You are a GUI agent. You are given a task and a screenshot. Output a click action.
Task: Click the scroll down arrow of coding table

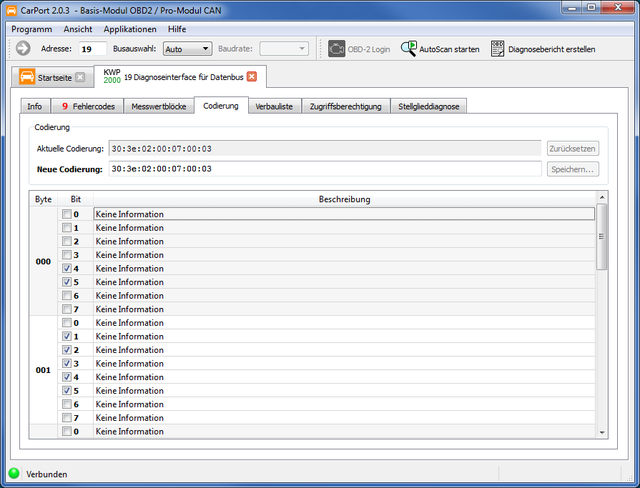(602, 433)
